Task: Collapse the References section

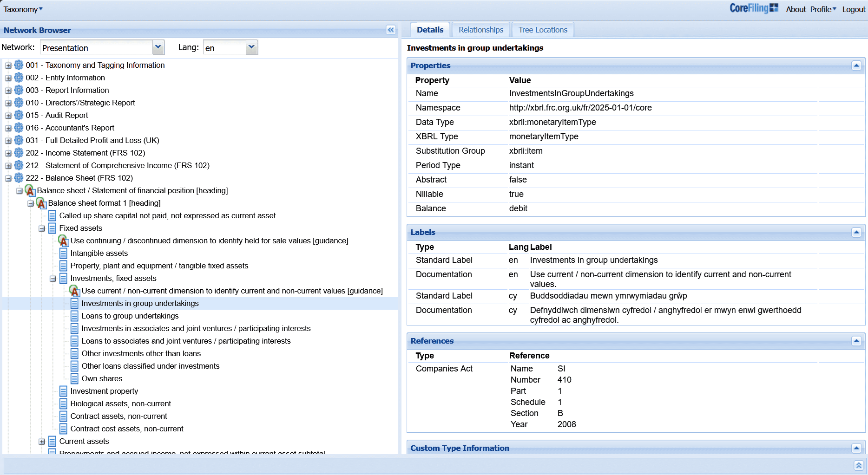Action: [x=856, y=341]
